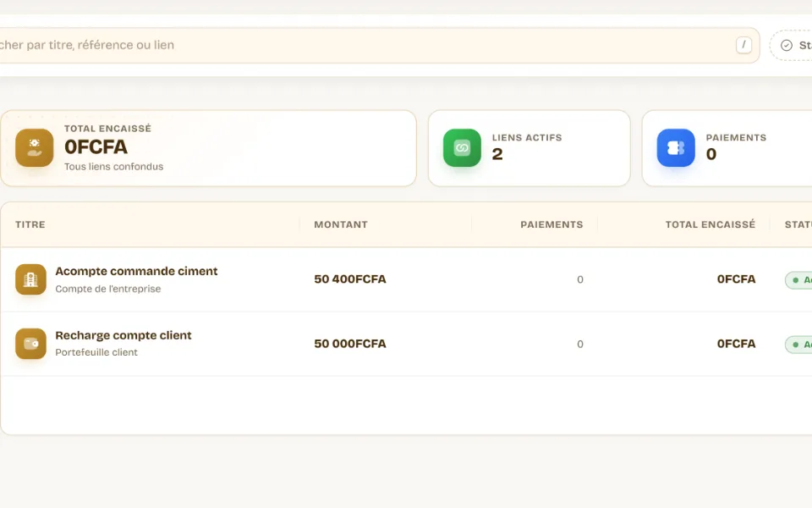Click the Compte de l'entreprise subtitle
The width and height of the screenshot is (812, 508).
pyautogui.click(x=108, y=289)
